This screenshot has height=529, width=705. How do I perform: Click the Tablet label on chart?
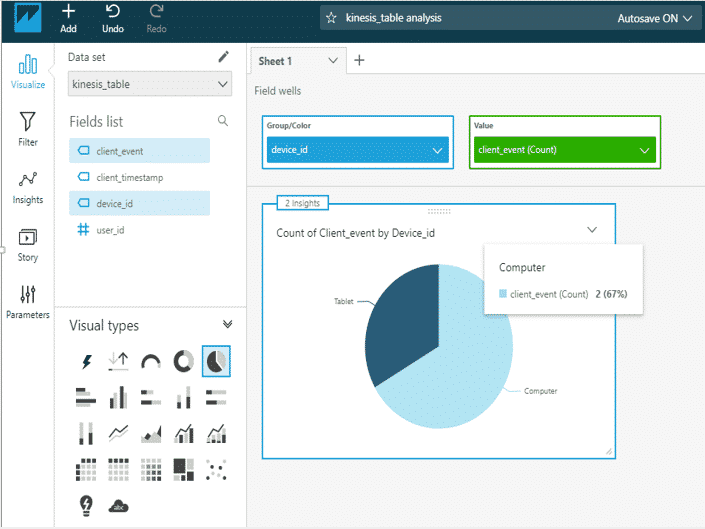[344, 301]
